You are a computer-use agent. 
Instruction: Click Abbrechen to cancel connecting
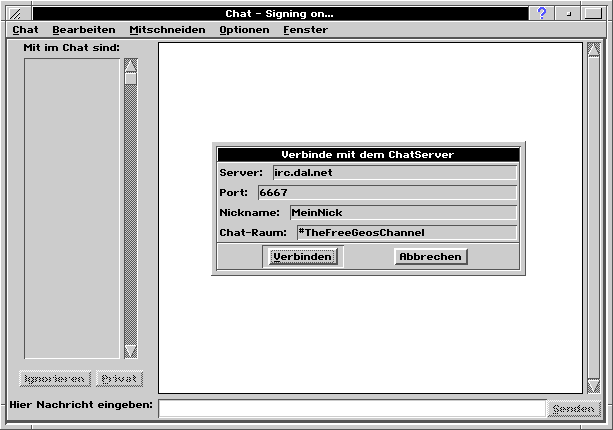[x=430, y=257]
